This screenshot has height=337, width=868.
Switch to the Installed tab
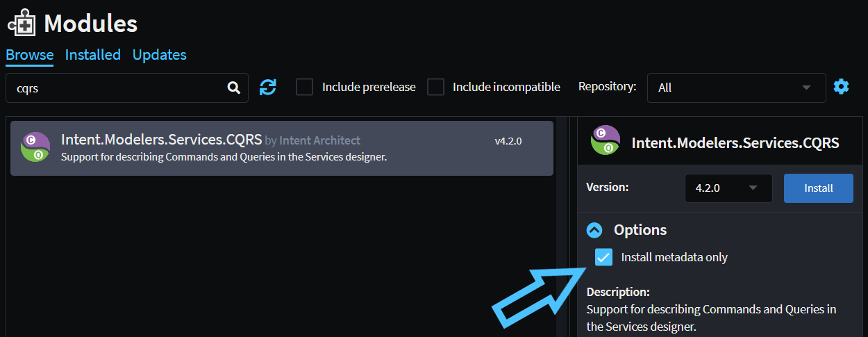(x=93, y=55)
